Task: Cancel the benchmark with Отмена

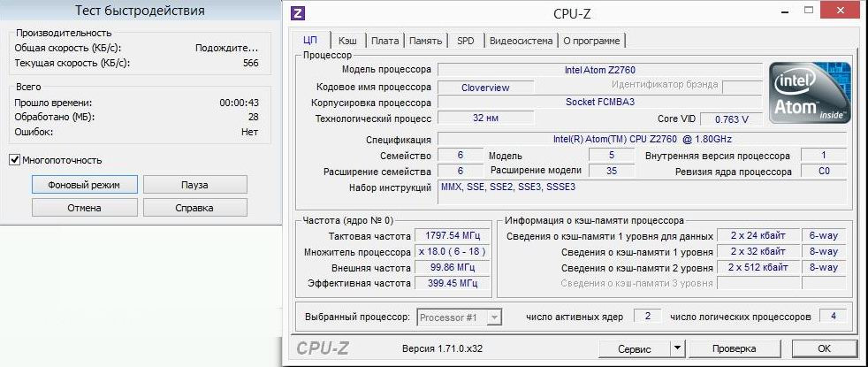Action: tap(84, 208)
